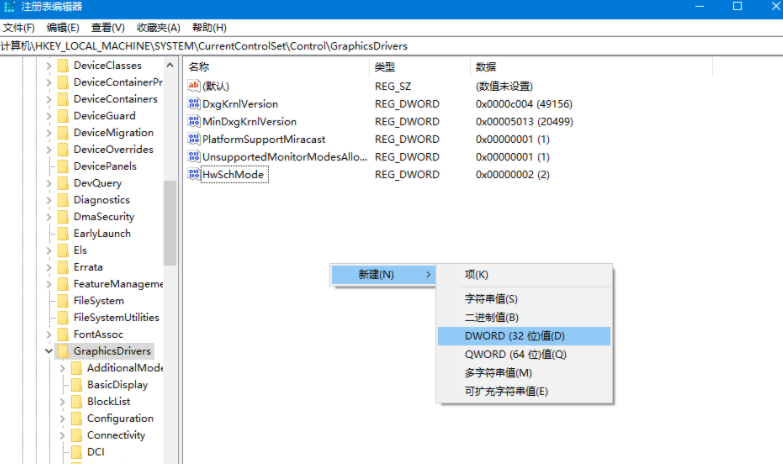Viewport: 783px width, 464px height.
Task: Click the folder icon of DeviceMigration
Action: (63, 133)
